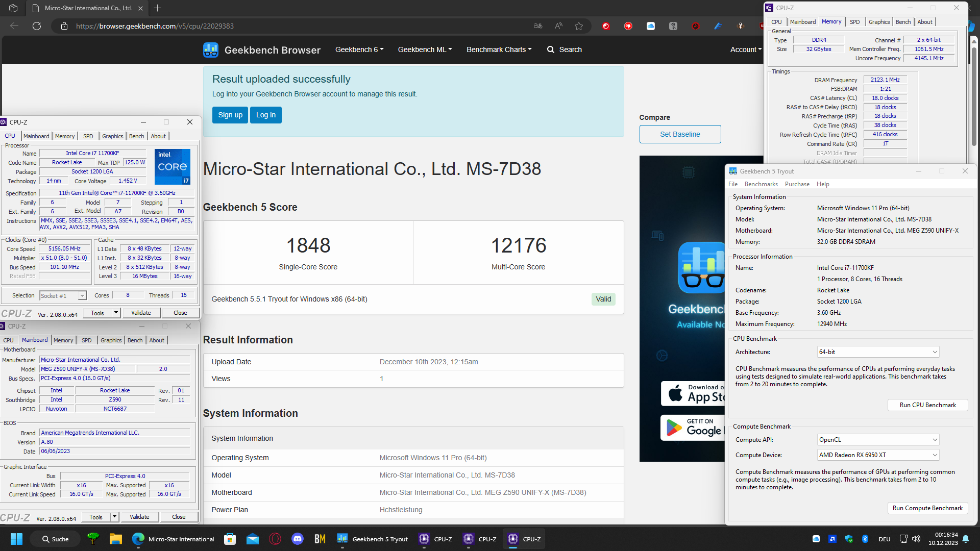Click the Close button in lower CPU-Z window
The height and width of the screenshot is (551, 980).
click(179, 517)
